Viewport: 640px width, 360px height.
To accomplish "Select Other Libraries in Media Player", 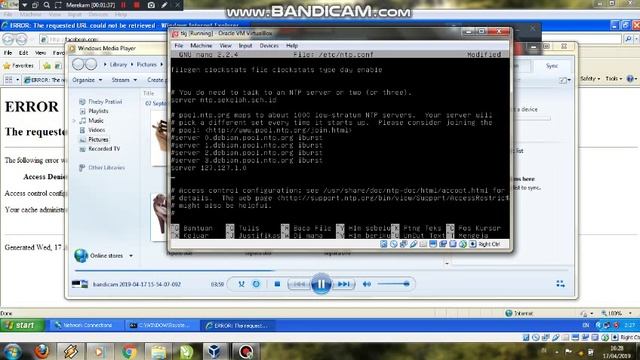I will click(x=107, y=168).
